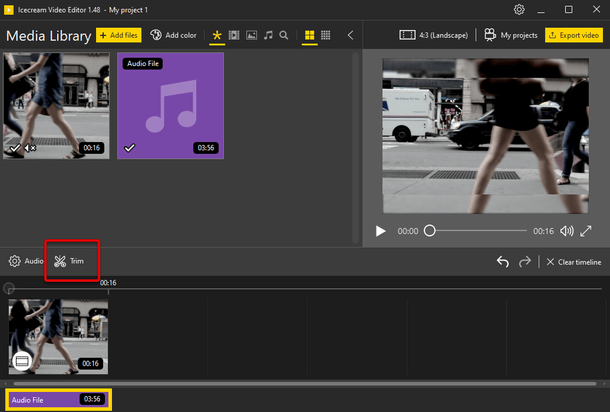Select the Audio File track on timeline
This screenshot has height=412, width=610.
click(x=58, y=400)
